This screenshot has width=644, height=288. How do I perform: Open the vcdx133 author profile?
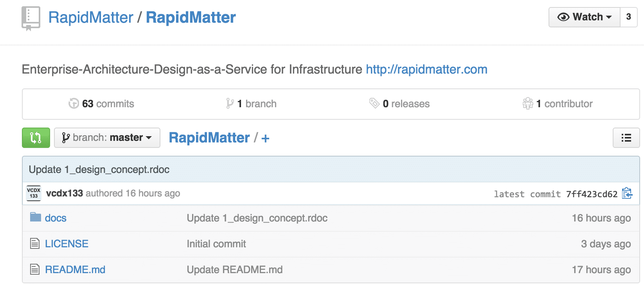(65, 193)
